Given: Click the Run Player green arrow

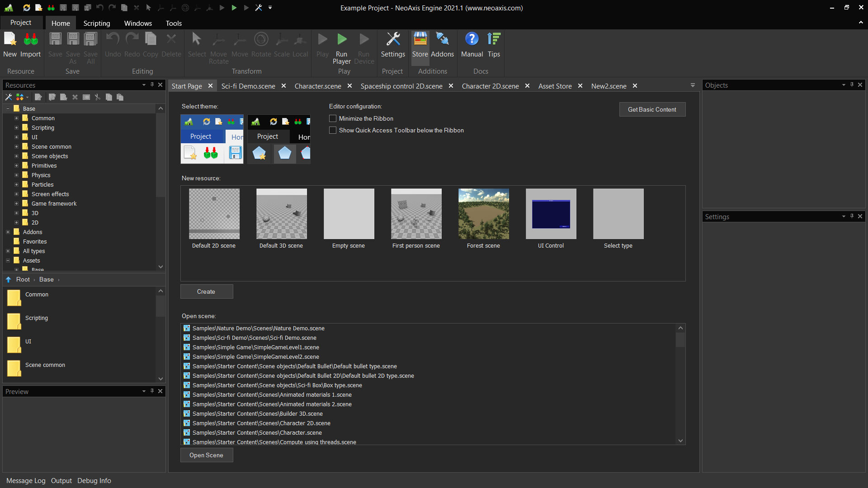Looking at the screenshot, I should 342,40.
